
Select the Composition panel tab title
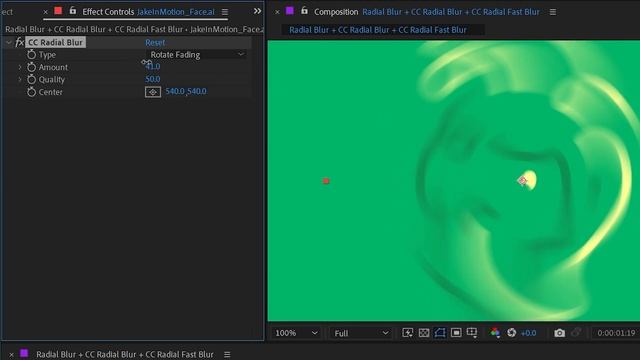click(x=427, y=12)
